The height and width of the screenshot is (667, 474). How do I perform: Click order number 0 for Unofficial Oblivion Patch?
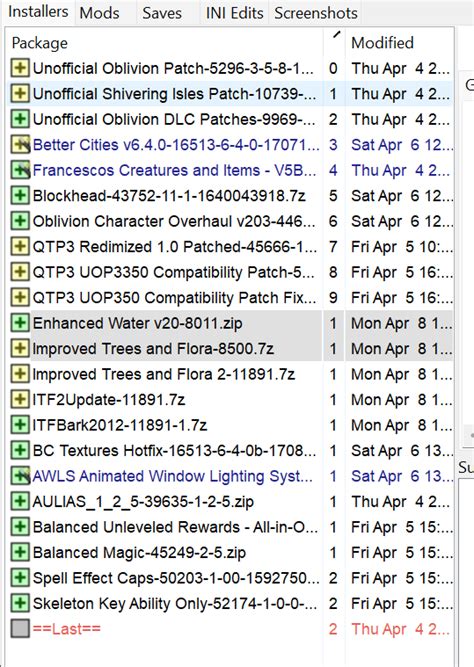tap(333, 68)
